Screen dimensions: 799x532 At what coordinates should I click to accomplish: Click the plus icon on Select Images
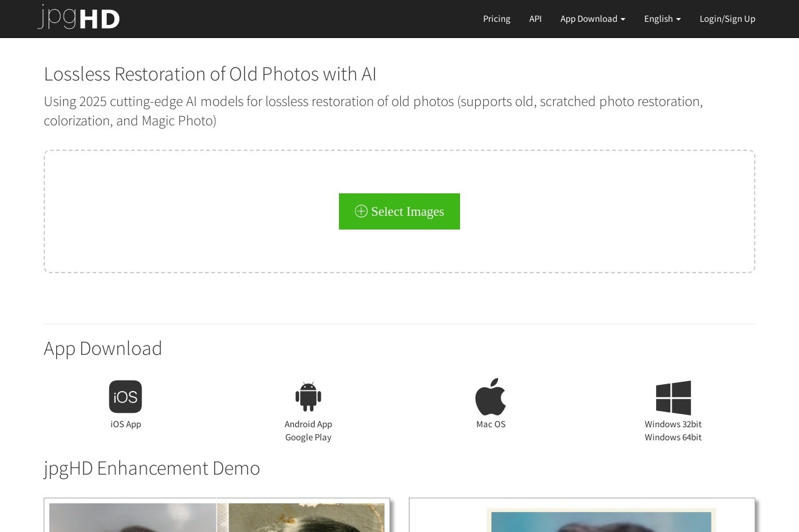click(x=361, y=211)
